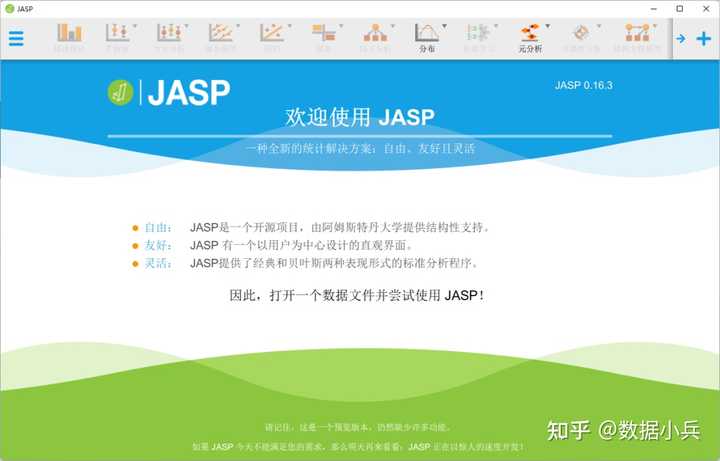Click the 友好 bullet label
This screenshot has height=461, width=720.
point(158,245)
